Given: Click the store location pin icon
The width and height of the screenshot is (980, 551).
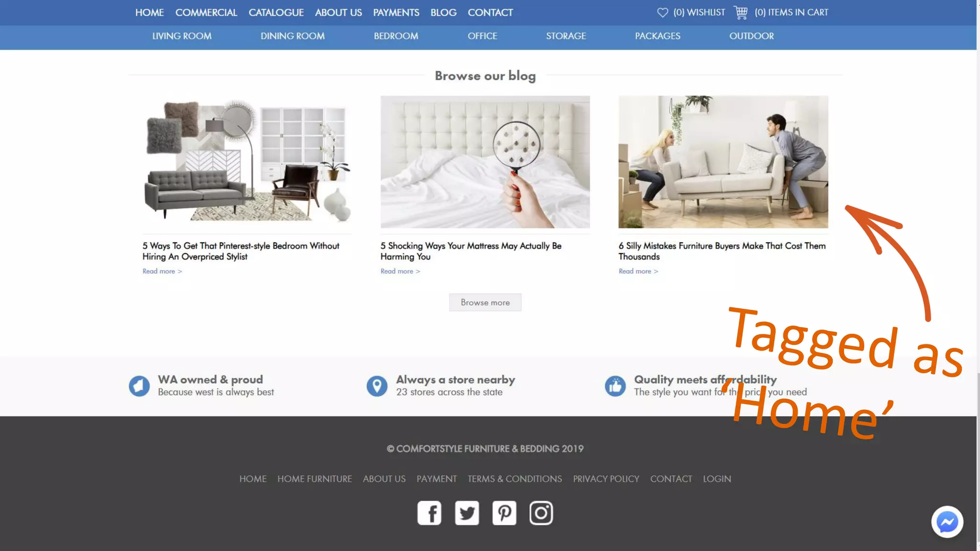Looking at the screenshot, I should coord(377,386).
